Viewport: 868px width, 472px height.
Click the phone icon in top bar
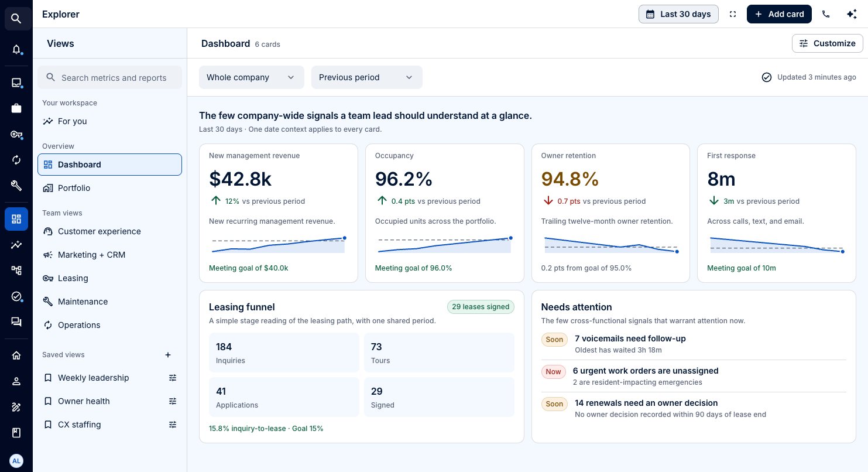[x=826, y=14]
